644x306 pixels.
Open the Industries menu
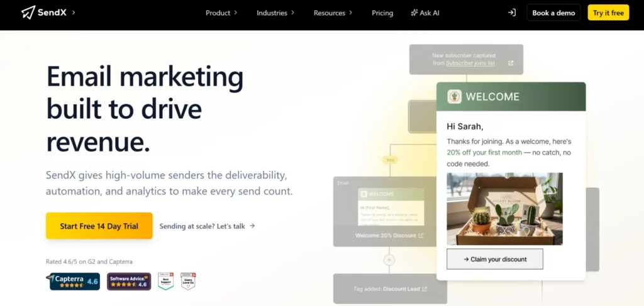click(272, 13)
